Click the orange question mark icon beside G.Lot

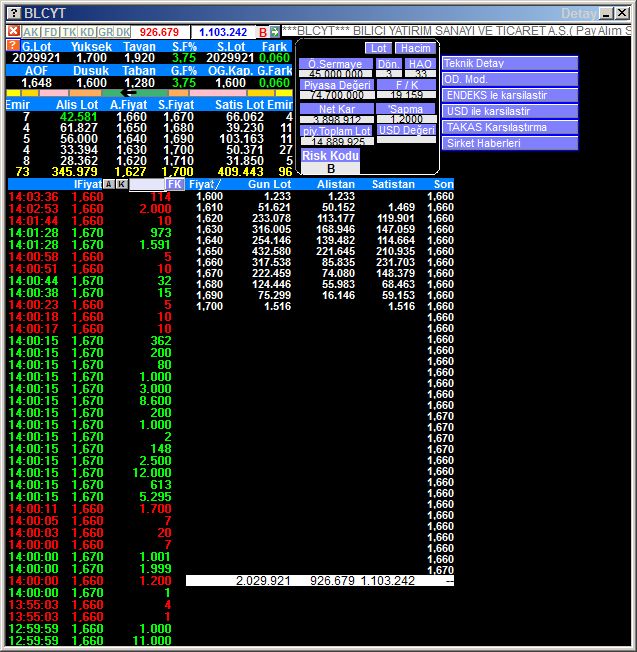(13, 45)
